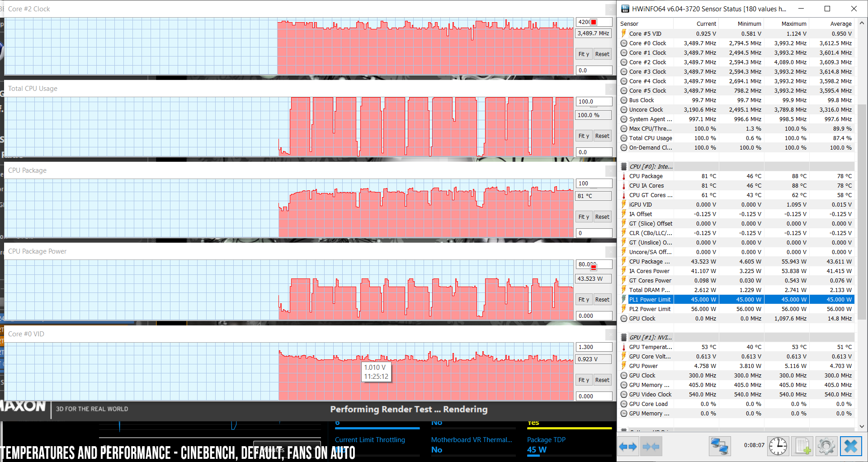Viewport: 868px width, 462px height.
Task: Edit Core #0 VID maximum 1.300 field
Action: point(594,347)
